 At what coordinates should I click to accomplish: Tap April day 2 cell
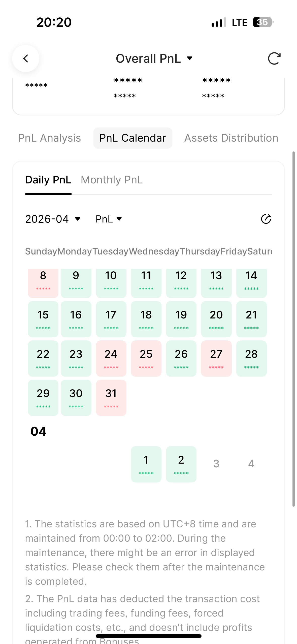coord(181,464)
